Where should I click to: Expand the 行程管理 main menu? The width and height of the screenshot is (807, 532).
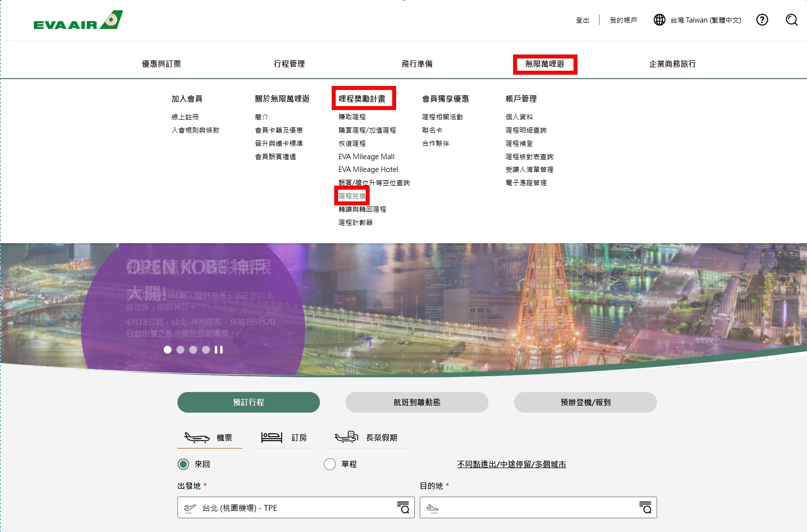289,64
